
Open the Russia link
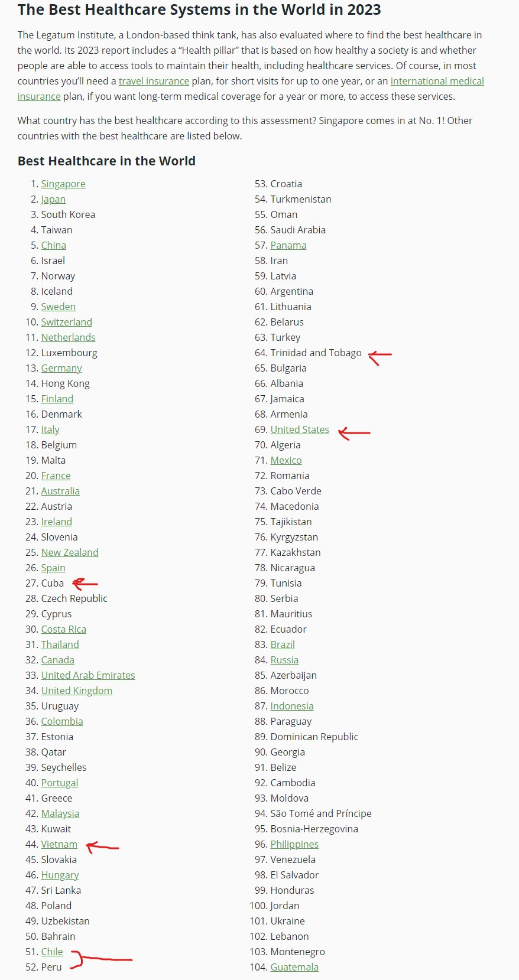click(284, 660)
